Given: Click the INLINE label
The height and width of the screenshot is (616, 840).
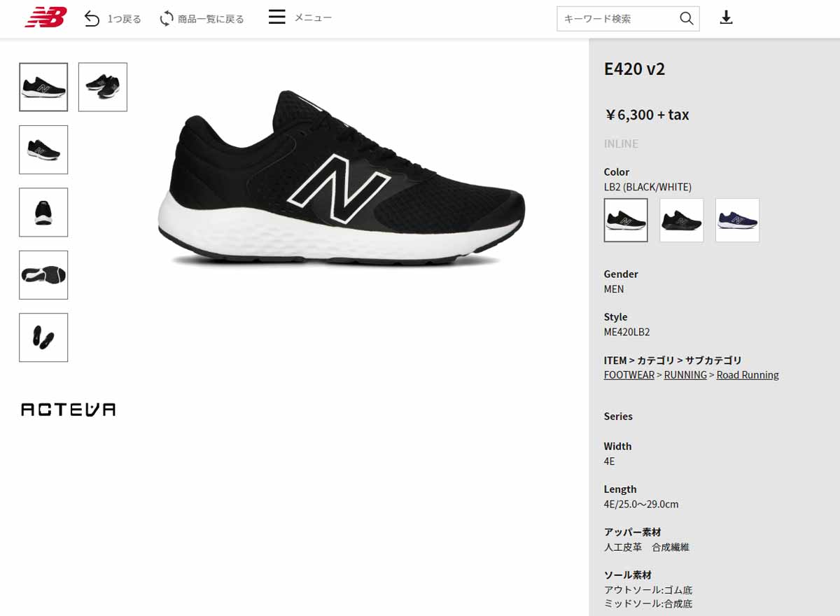Looking at the screenshot, I should [621, 144].
